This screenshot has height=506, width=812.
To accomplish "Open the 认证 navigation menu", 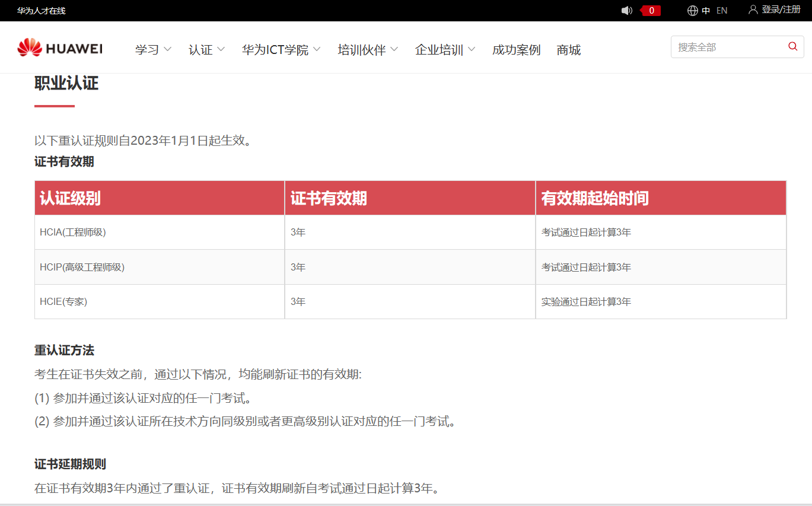I will 200,50.
